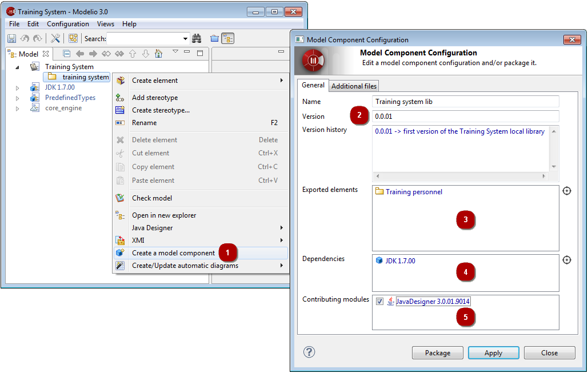Viewport: 588px width, 373px height.
Task: Collapse the Training System root node
Action: [x=17, y=67]
